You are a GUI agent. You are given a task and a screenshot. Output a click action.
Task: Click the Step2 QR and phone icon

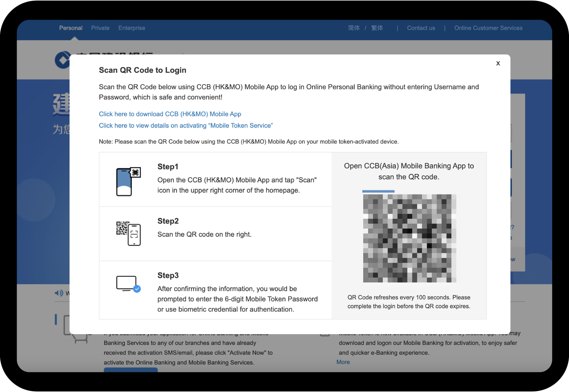tap(128, 234)
